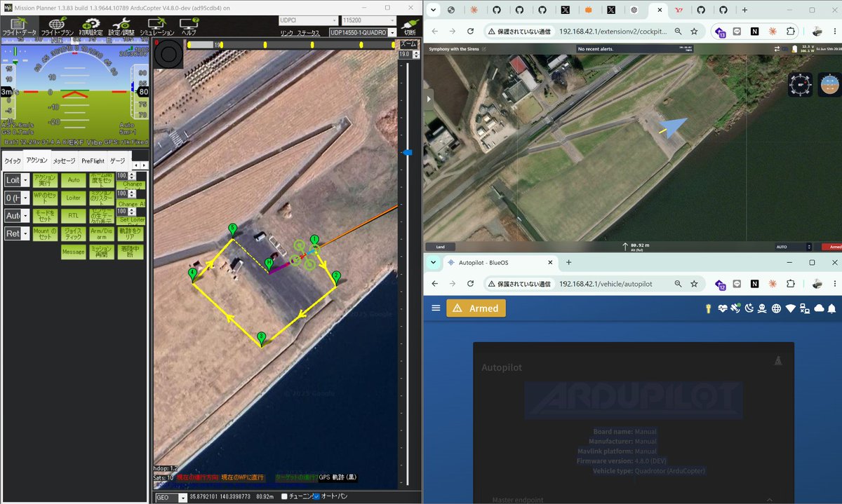Switch to the PreFlight tab
The image size is (842, 504).
[x=93, y=161]
